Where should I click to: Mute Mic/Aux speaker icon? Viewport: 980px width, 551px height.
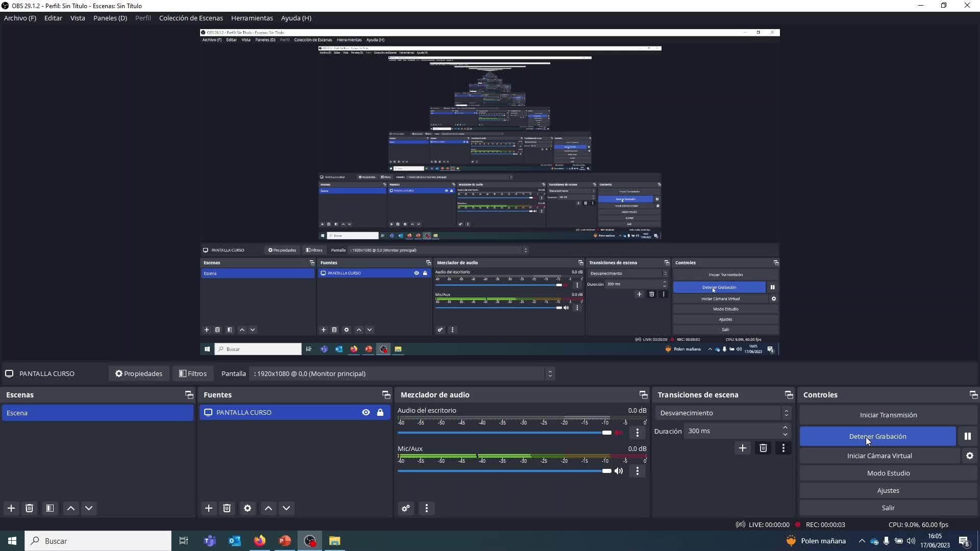point(619,471)
